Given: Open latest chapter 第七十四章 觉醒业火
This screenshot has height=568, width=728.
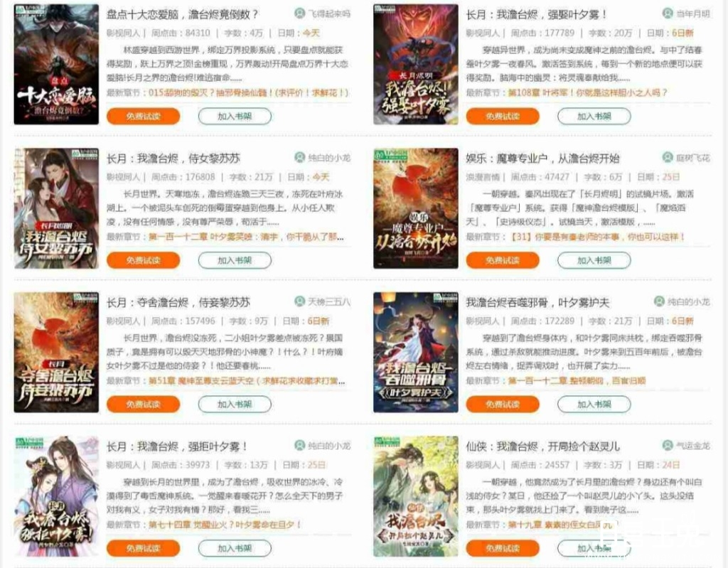Looking at the screenshot, I should pyautogui.click(x=225, y=525).
